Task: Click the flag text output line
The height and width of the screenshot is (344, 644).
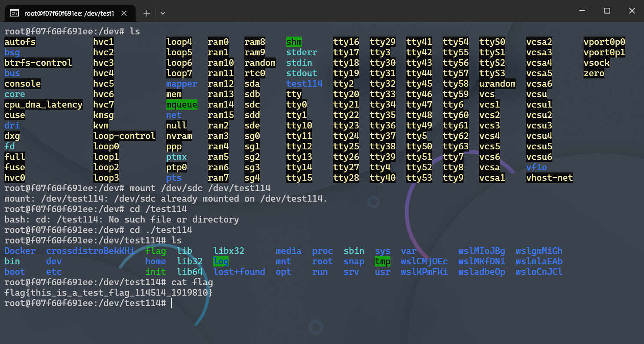Action: (x=108, y=293)
